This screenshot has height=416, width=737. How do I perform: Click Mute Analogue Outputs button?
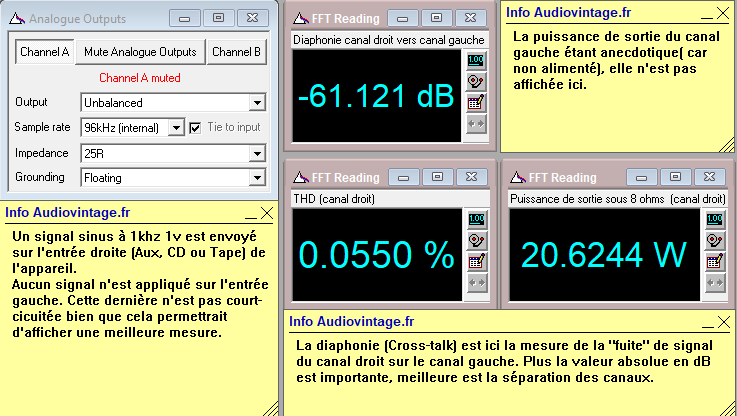tap(141, 52)
